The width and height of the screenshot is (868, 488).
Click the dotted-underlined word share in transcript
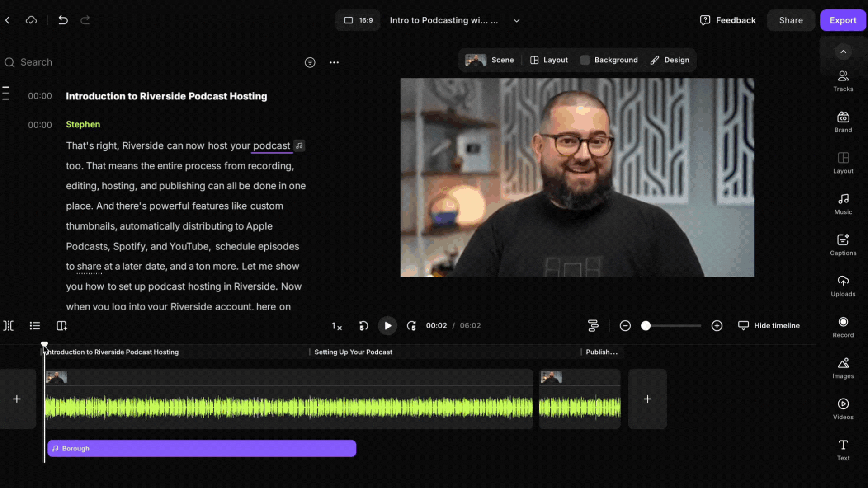click(89, 267)
